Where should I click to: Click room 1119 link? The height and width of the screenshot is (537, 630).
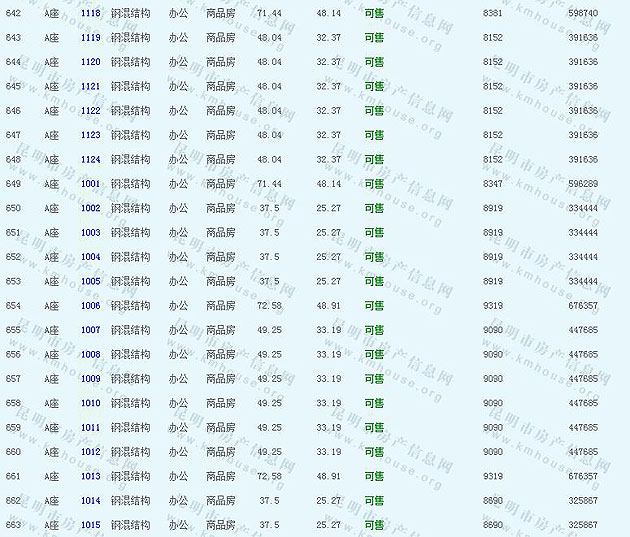click(x=90, y=37)
